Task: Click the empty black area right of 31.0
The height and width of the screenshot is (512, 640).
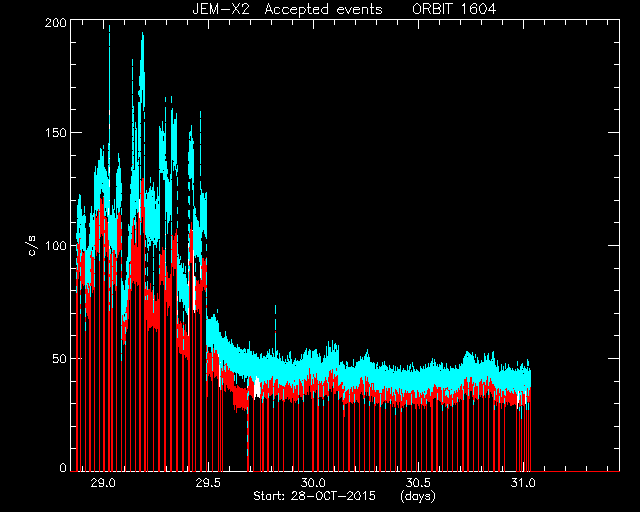Action: tap(576, 245)
